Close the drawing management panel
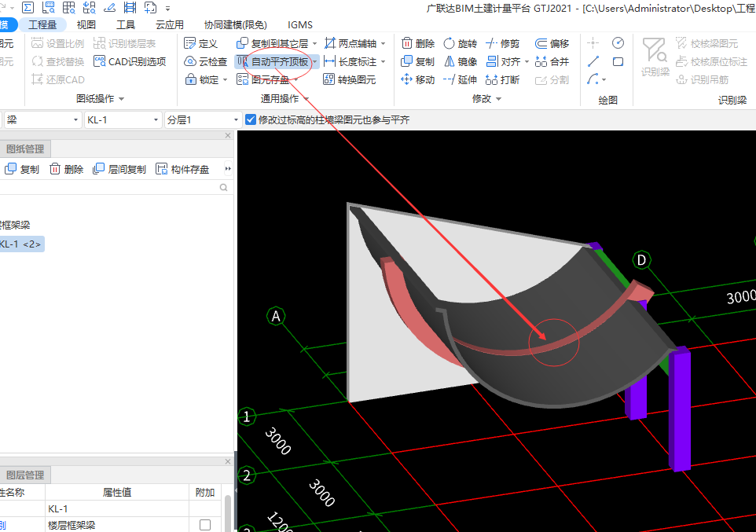756x532 pixels. click(x=228, y=135)
